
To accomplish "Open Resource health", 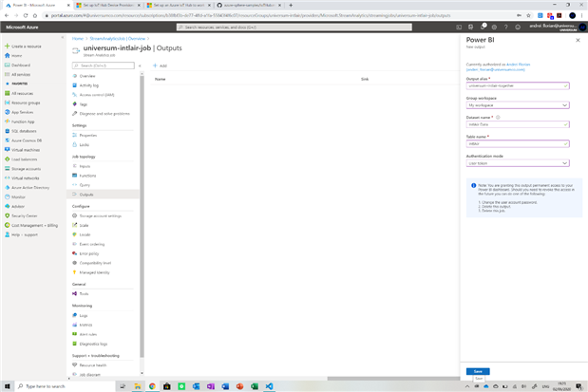I will (x=93, y=365).
